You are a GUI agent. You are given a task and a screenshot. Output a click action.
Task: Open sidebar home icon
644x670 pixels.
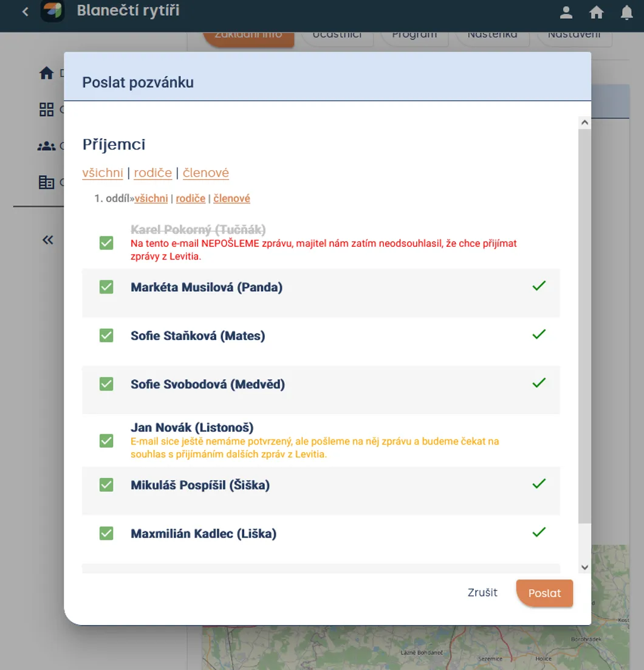tap(46, 74)
